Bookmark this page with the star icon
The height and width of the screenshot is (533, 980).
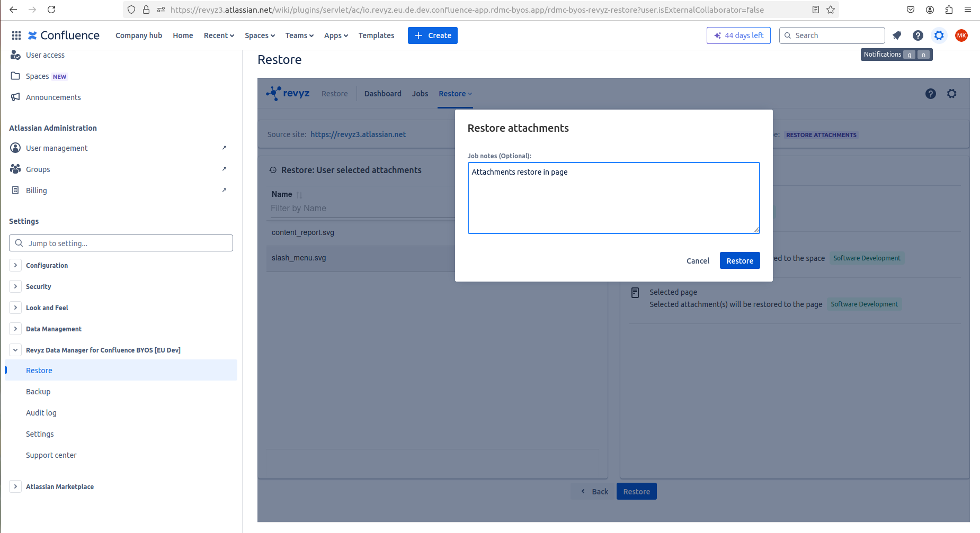831,10
